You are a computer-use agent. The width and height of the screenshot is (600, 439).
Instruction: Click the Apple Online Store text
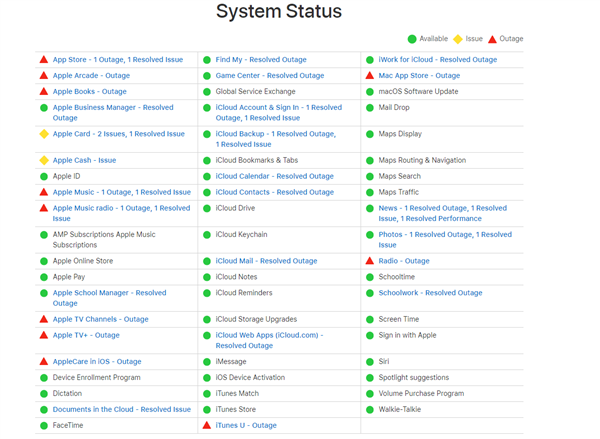point(83,261)
